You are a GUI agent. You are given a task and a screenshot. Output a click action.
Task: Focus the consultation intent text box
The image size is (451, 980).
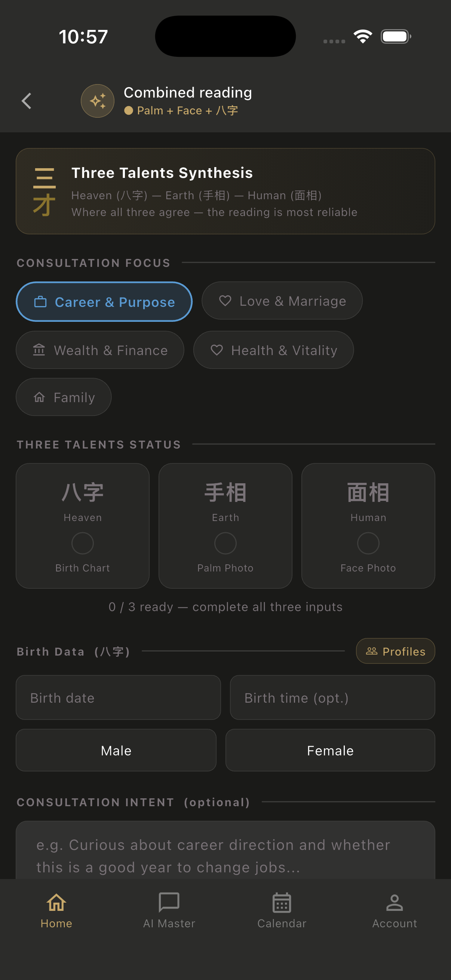tap(225, 851)
